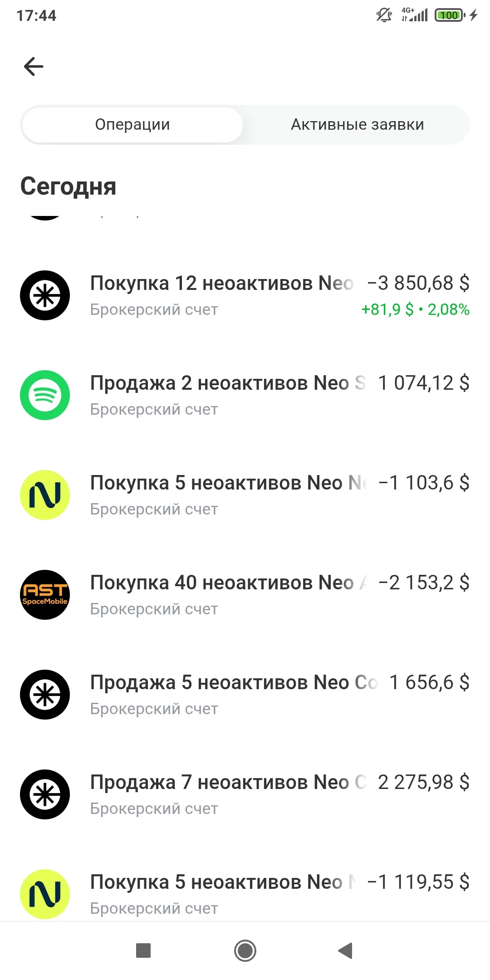Tap the +81,9 $ • 2,08% profit label
Screen dimensions: 490x980
(x=415, y=309)
